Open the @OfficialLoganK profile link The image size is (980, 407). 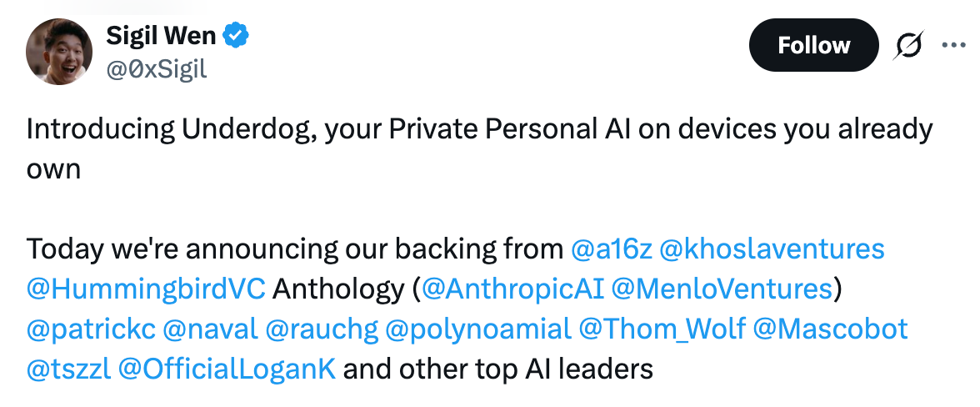point(227,369)
